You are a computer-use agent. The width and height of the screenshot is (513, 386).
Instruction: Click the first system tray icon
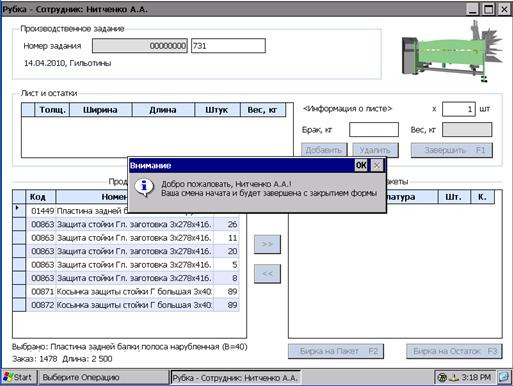442,378
